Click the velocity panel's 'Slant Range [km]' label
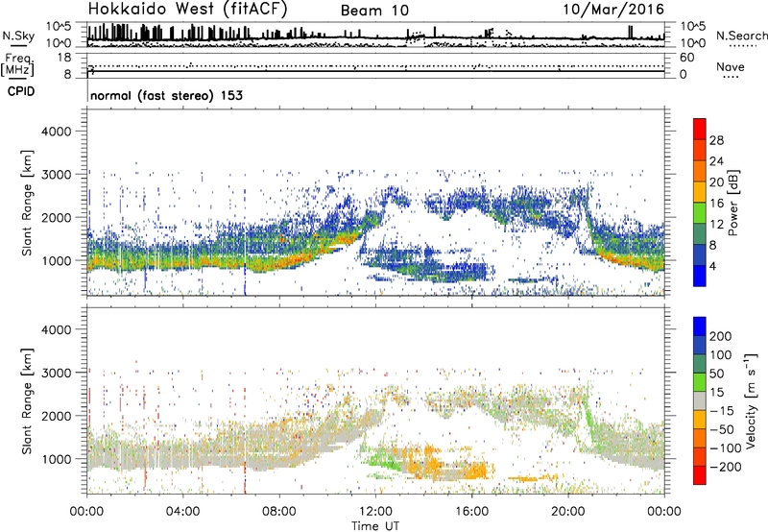The width and height of the screenshot is (768, 532). coord(27,401)
